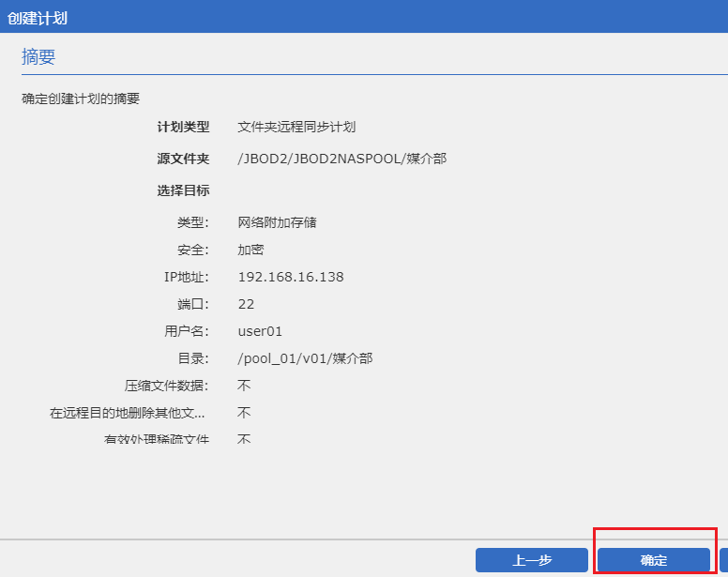Select the 摘要 section heading

38,57
